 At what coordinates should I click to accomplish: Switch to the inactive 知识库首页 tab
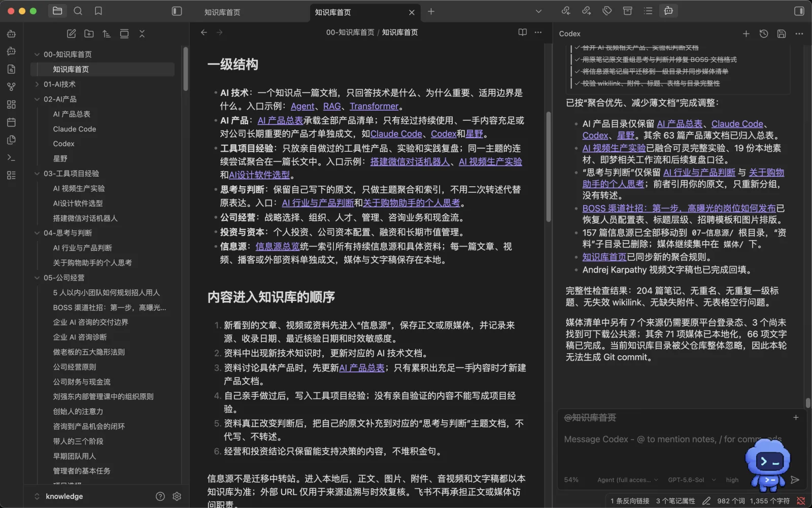(222, 12)
